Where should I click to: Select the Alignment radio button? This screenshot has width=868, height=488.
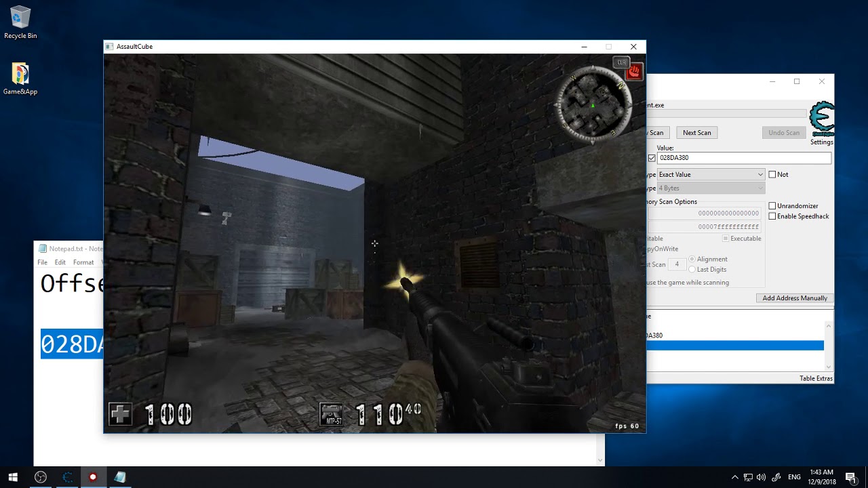(692, 259)
